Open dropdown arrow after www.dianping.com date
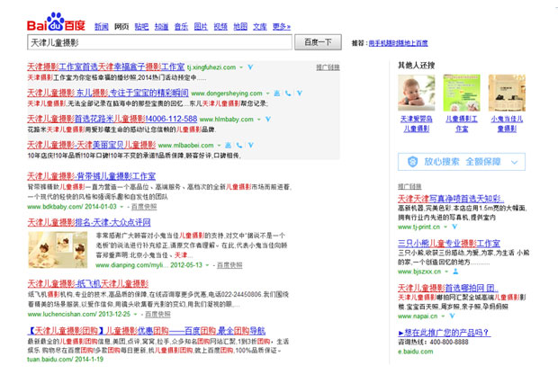Viewport: 558px width, 392px height. (x=207, y=265)
